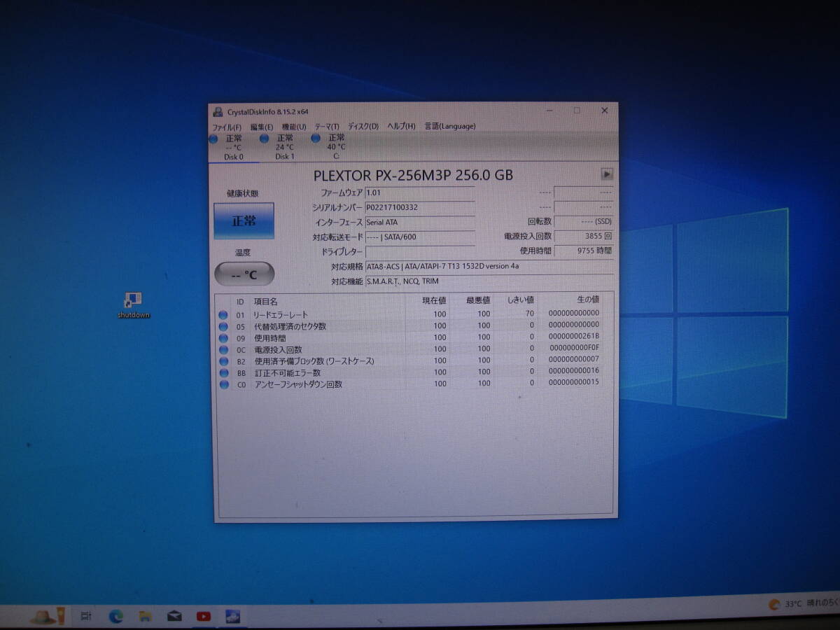Screen dimensions: 840x630
Task: Select the 訂正不可能エラー数 row text
Action: tap(287, 372)
